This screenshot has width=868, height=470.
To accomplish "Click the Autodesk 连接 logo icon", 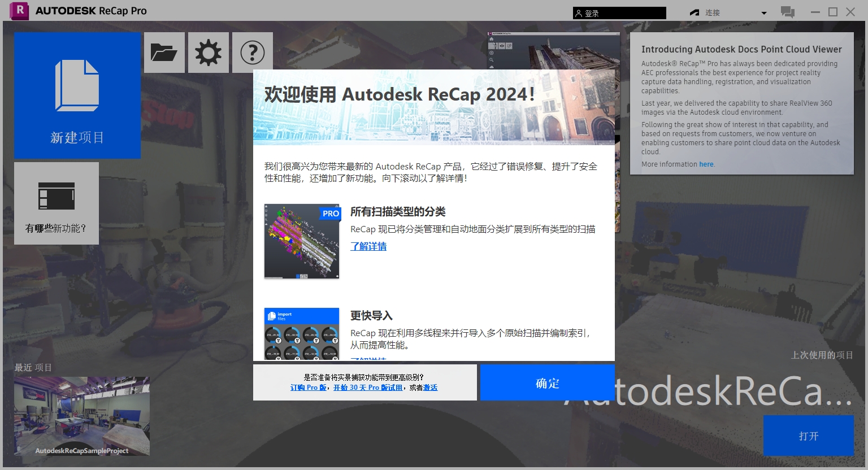I will click(x=695, y=12).
